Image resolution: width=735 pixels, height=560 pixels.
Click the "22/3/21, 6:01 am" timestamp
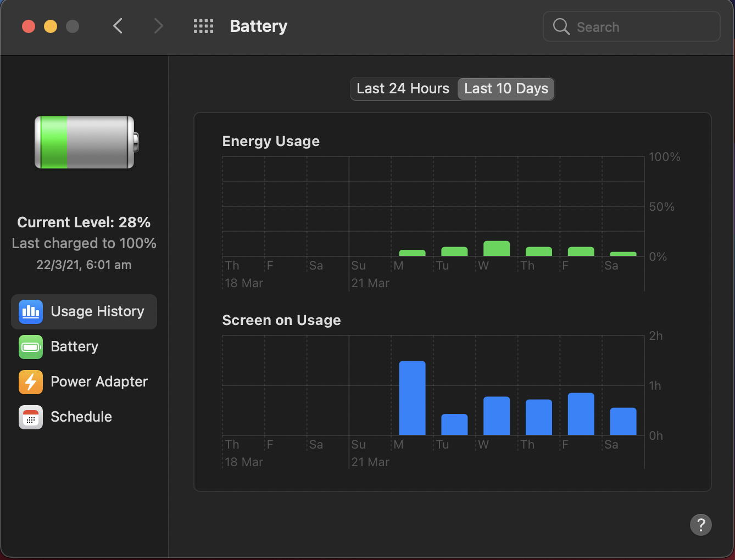(x=84, y=265)
